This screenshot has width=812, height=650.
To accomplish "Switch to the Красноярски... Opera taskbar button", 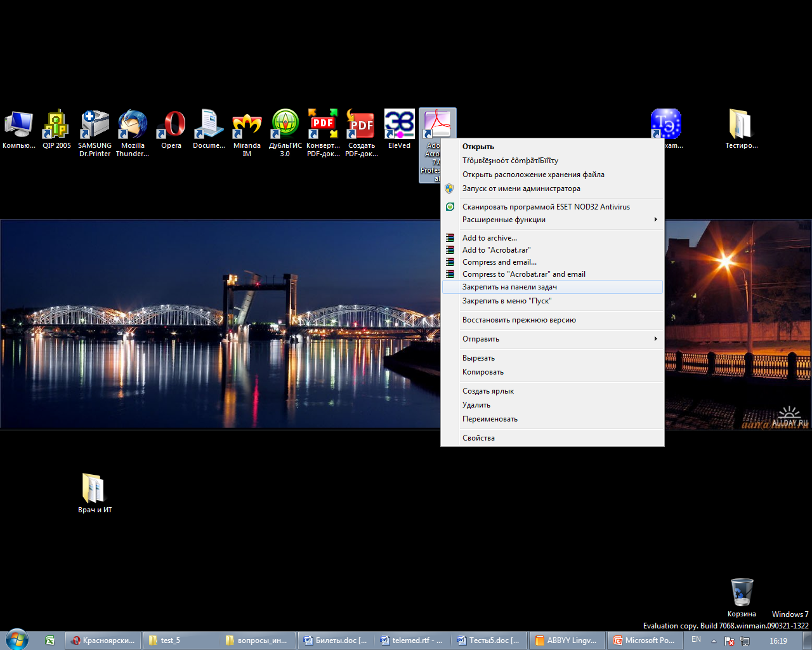I will click(x=102, y=640).
